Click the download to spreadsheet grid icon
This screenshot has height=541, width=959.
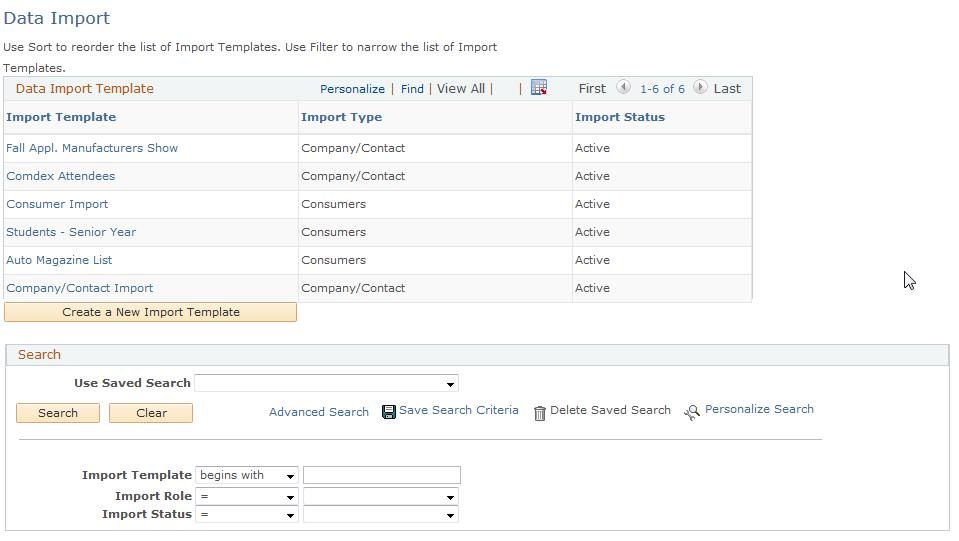[539, 88]
